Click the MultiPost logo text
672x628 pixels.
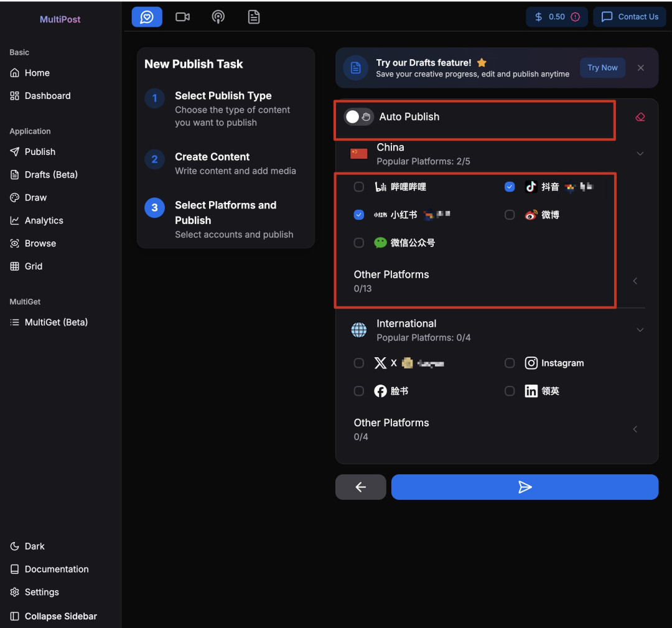(x=60, y=19)
